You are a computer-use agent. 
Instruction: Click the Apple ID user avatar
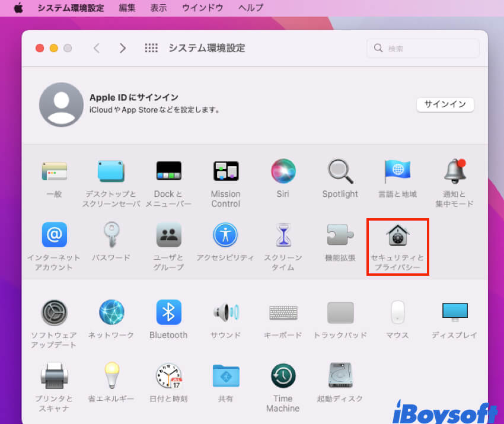click(x=62, y=104)
